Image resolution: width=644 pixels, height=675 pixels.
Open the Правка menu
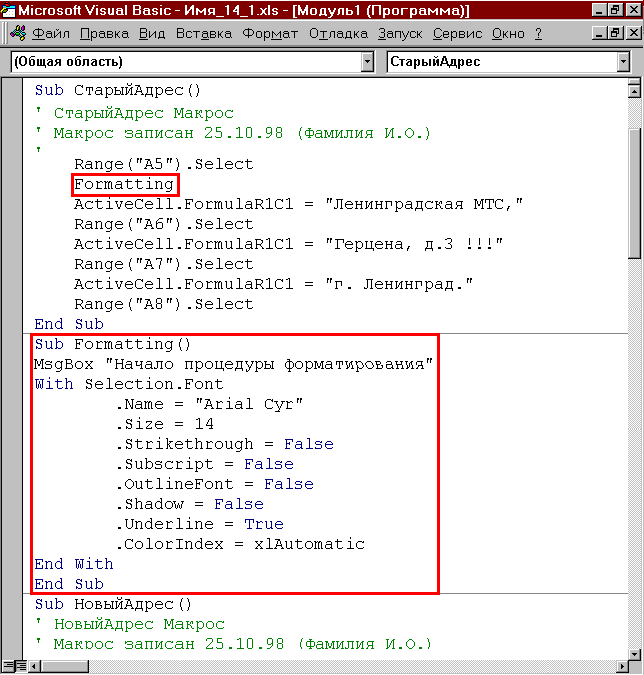click(x=105, y=34)
